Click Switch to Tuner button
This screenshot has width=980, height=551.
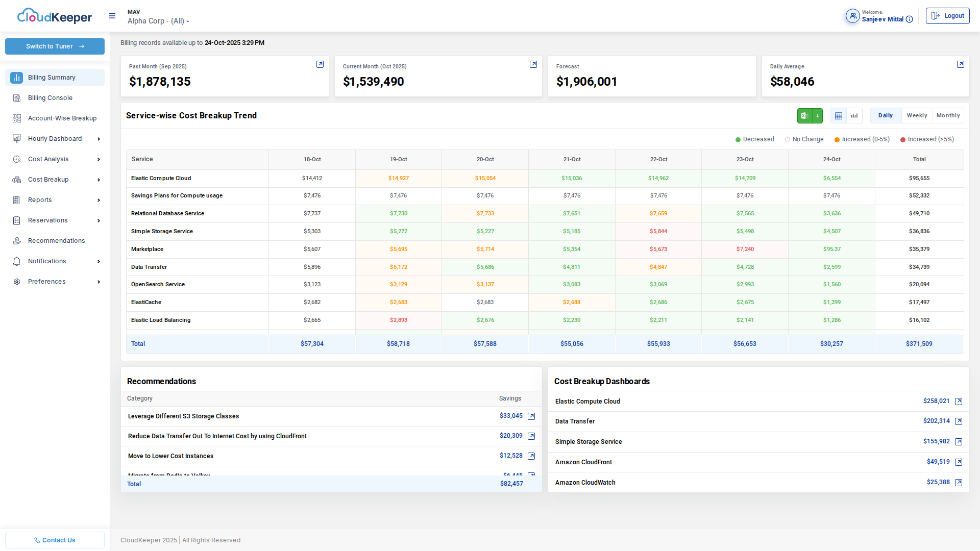click(55, 46)
